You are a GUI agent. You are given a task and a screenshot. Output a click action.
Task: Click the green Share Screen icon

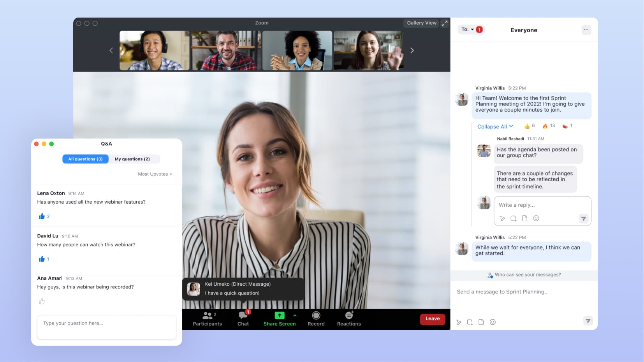(x=279, y=315)
